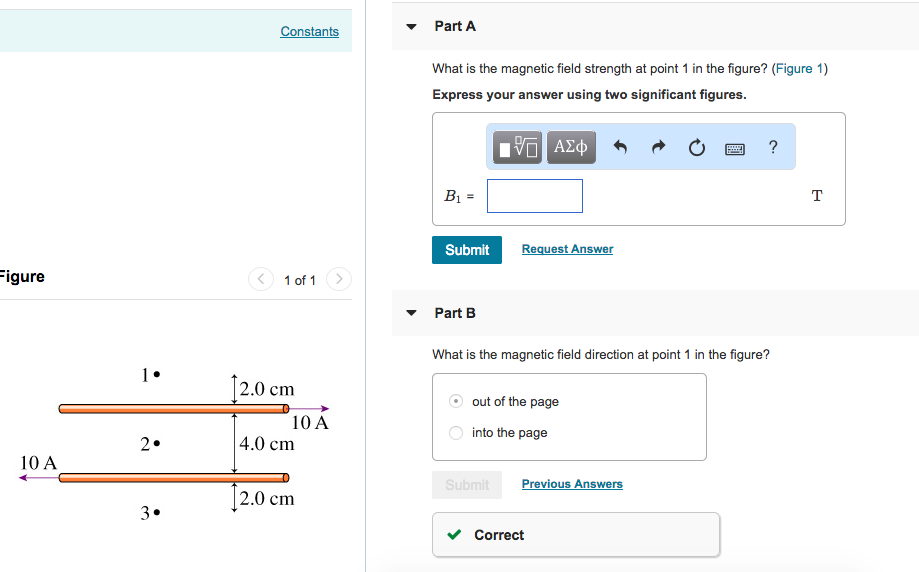Collapse the Part B section
The image size is (919, 572).
click(x=411, y=313)
